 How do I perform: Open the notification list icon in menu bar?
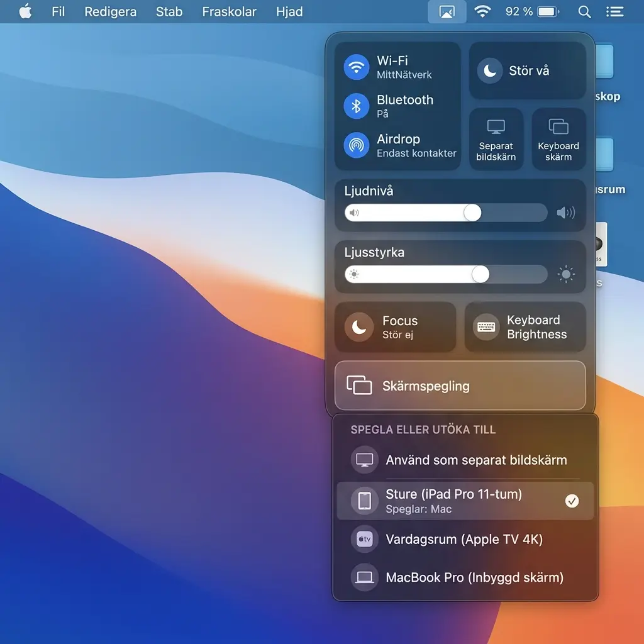(615, 11)
